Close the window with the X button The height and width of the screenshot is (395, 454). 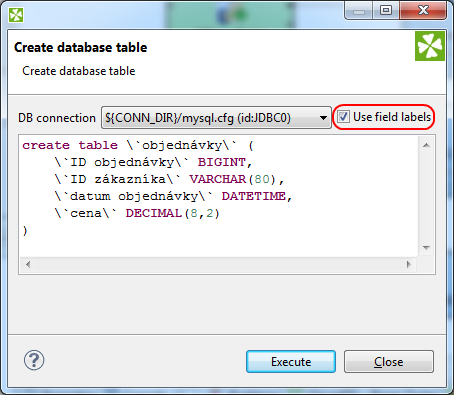pyautogui.click(x=423, y=10)
